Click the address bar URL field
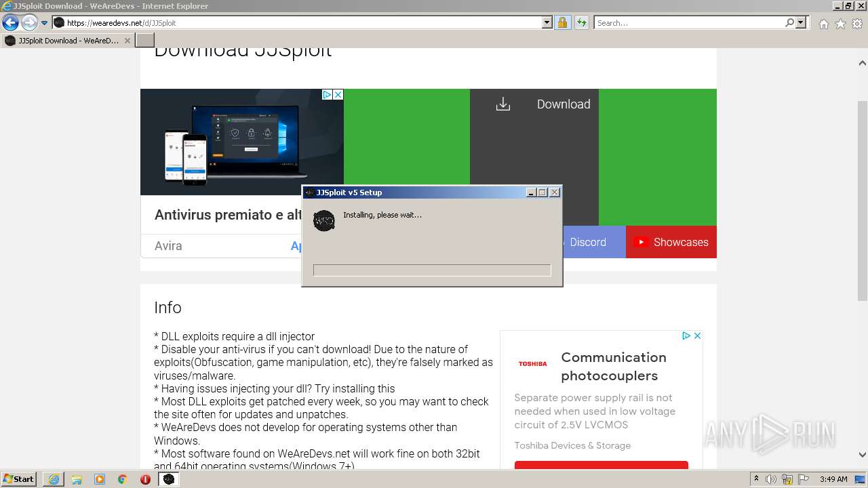Viewport: 868px width, 488px height. [297, 23]
